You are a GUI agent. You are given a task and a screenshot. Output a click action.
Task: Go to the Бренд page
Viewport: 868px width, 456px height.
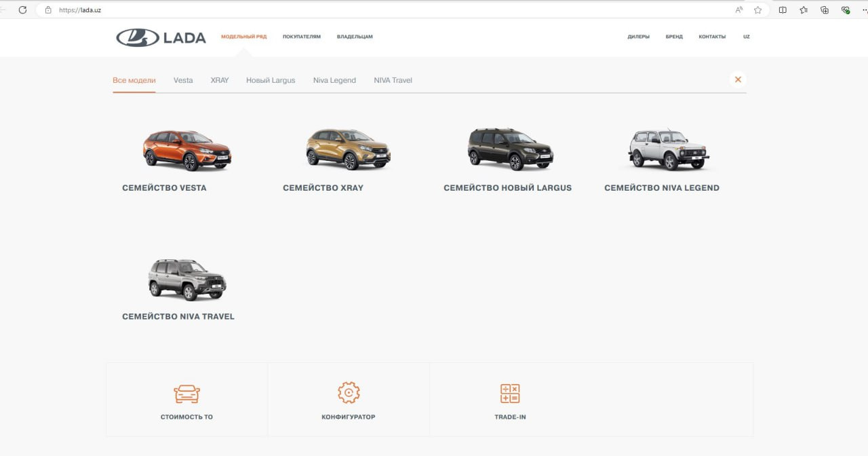pyautogui.click(x=674, y=37)
